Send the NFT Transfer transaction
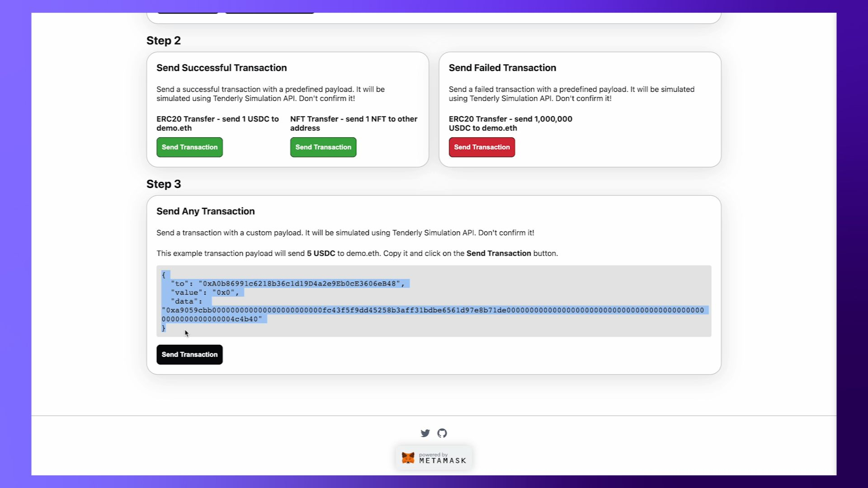The width and height of the screenshot is (868, 488). 323,147
